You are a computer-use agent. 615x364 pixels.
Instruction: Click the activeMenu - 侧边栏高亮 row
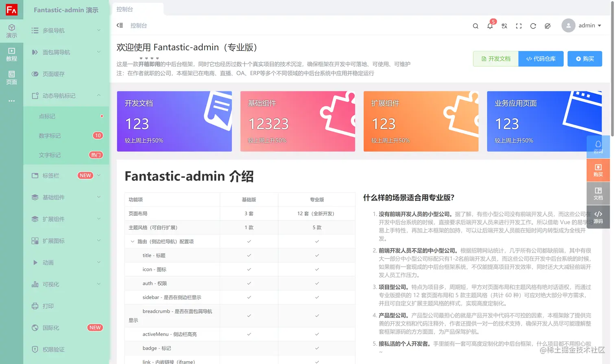240,334
